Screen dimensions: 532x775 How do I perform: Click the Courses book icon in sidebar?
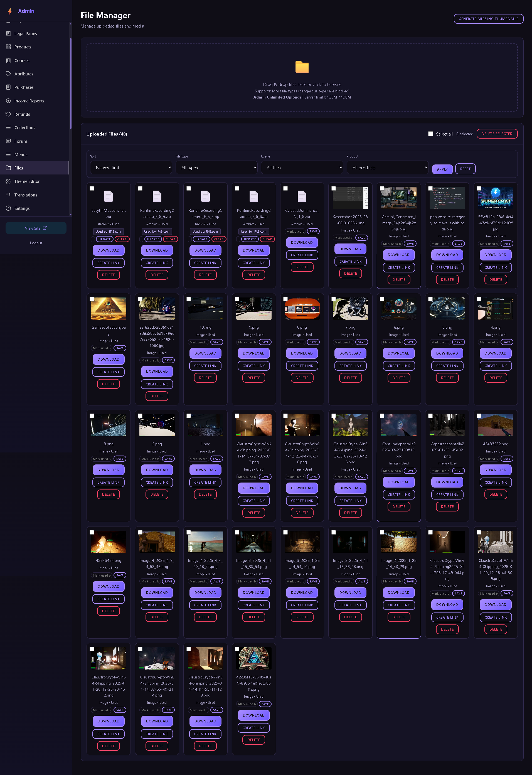pyautogui.click(x=8, y=60)
